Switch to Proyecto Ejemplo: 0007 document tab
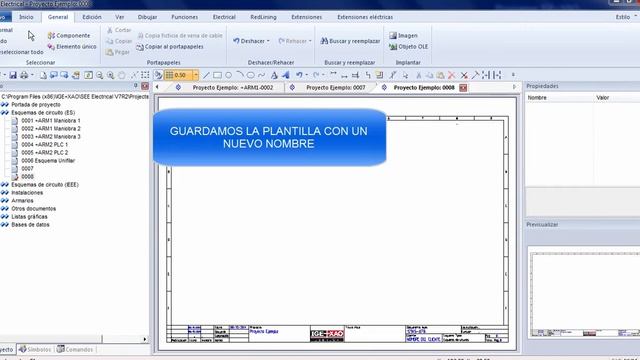 coord(336,87)
